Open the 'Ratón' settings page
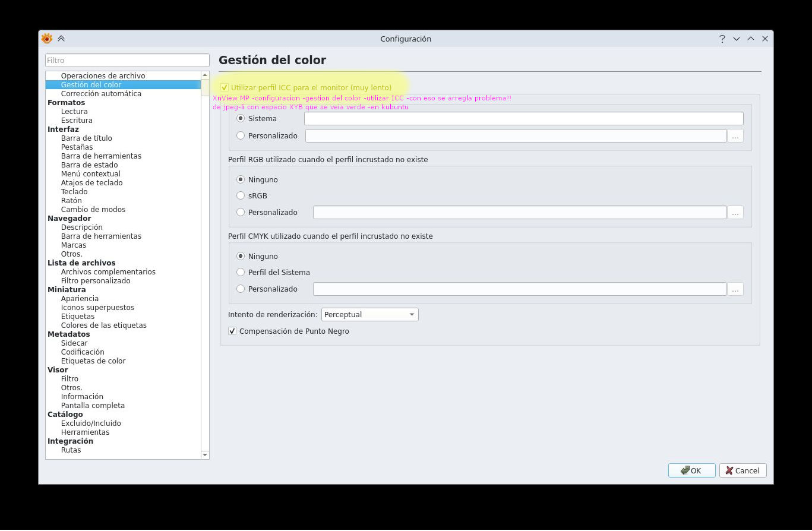812x531 pixels. tap(71, 200)
